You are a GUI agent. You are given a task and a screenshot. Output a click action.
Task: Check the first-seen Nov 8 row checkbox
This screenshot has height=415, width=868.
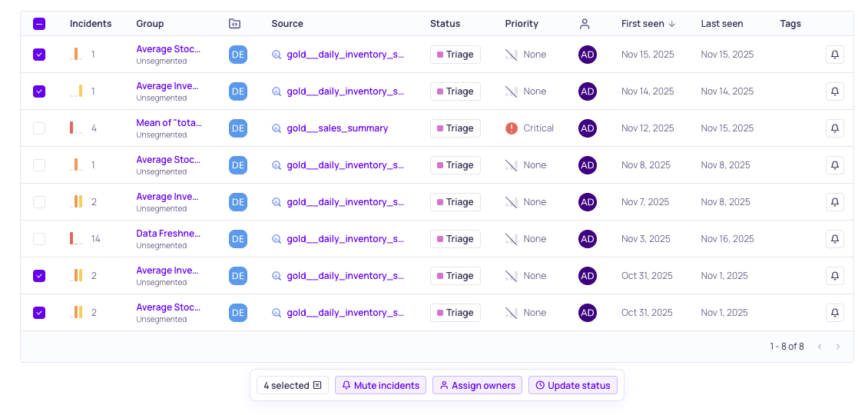click(x=38, y=165)
